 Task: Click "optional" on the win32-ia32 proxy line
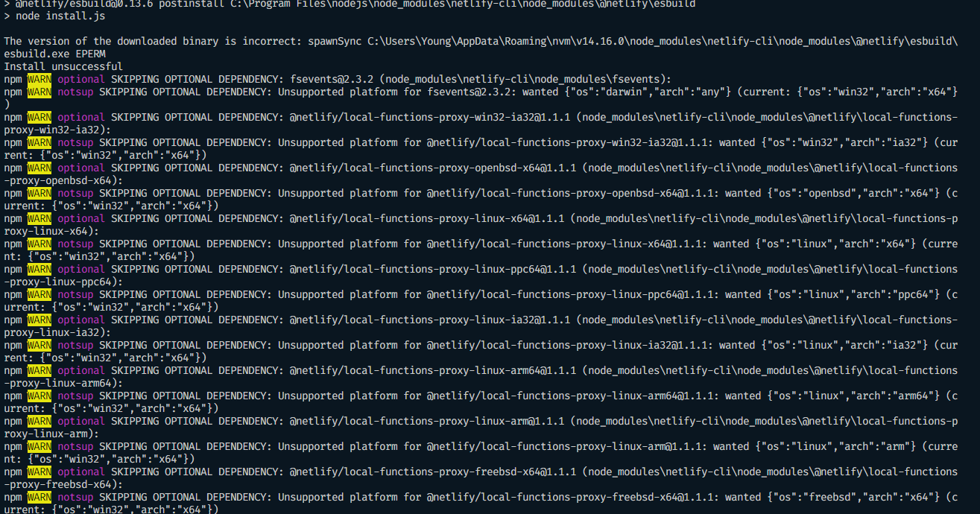(x=81, y=117)
